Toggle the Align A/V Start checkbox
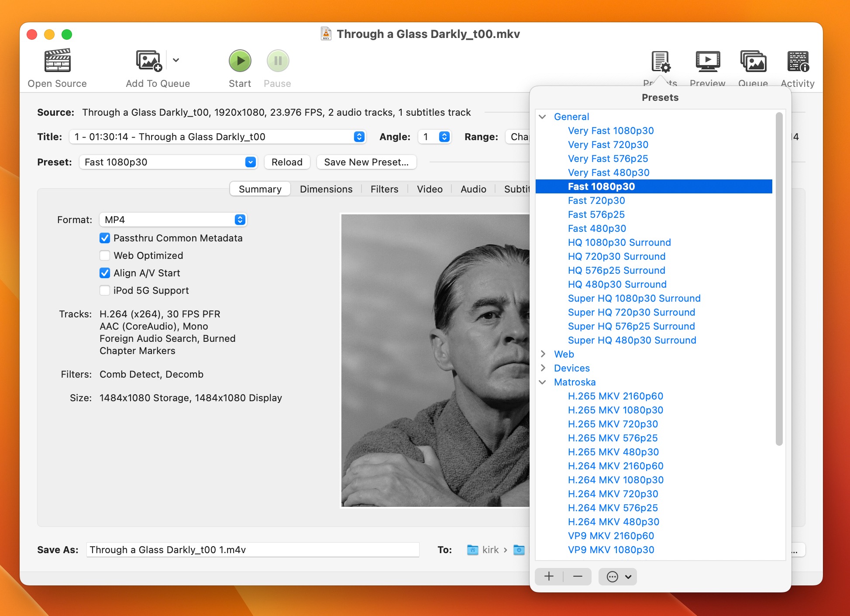 pos(105,273)
